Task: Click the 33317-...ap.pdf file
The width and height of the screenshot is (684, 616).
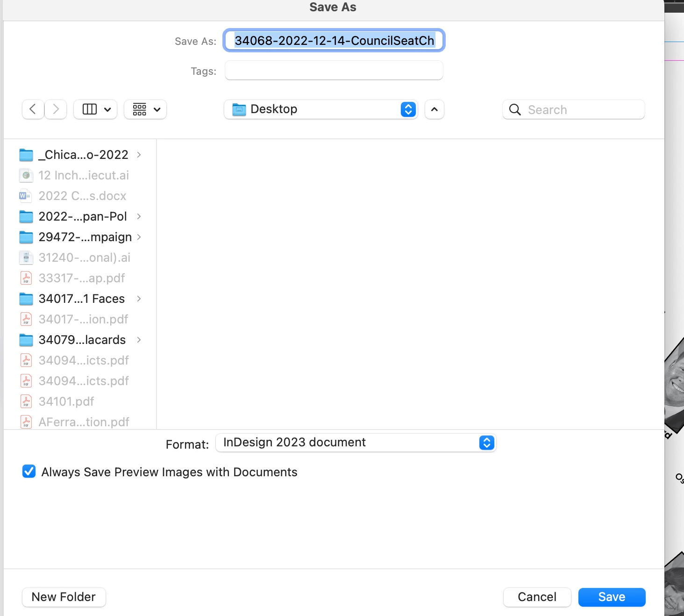Action: [80, 278]
